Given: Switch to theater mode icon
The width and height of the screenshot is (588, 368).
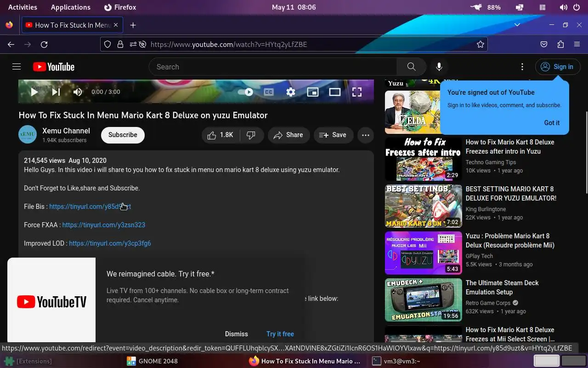Looking at the screenshot, I should 335,92.
